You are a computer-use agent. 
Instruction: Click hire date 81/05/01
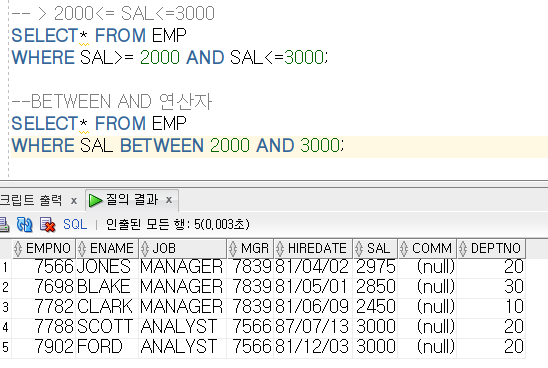[312, 287]
